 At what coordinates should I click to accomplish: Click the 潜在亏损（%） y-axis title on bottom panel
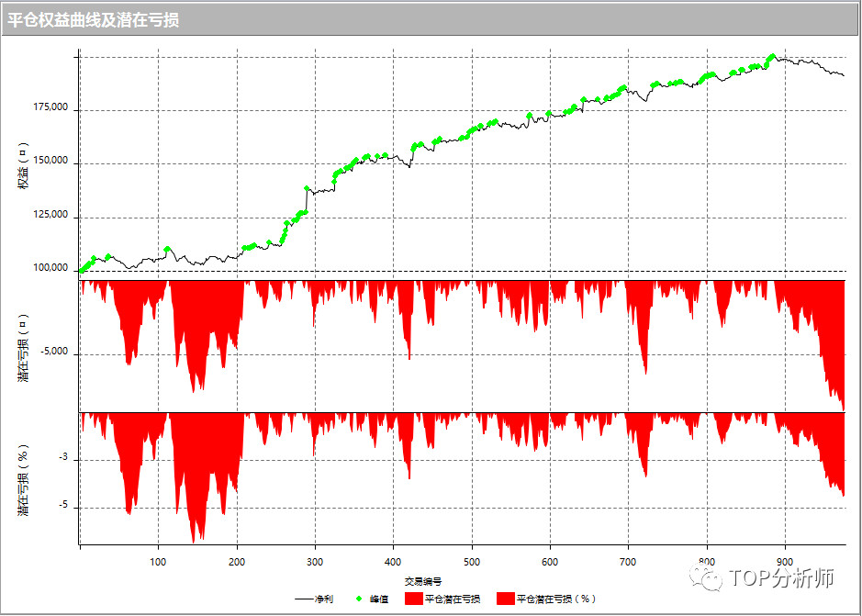point(24,478)
